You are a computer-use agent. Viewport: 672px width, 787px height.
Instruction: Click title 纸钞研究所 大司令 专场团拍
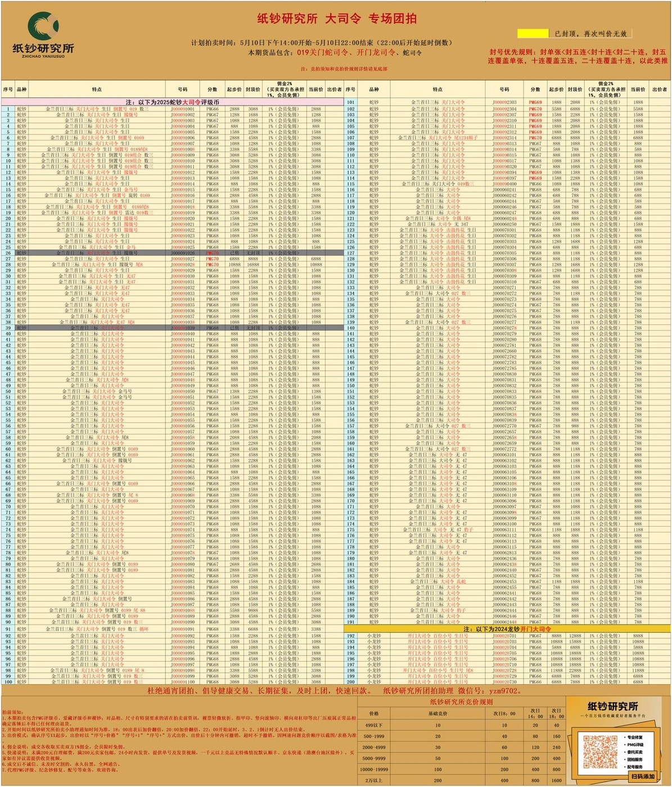tap(337, 19)
